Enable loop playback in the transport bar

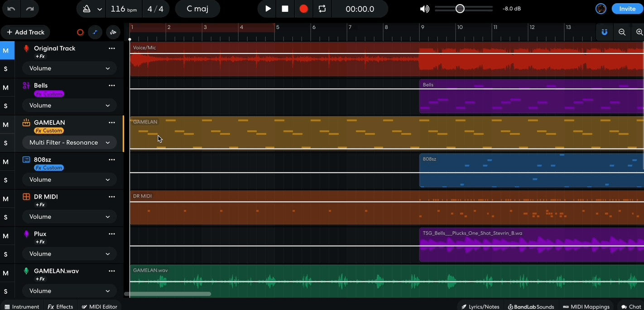coord(322,8)
